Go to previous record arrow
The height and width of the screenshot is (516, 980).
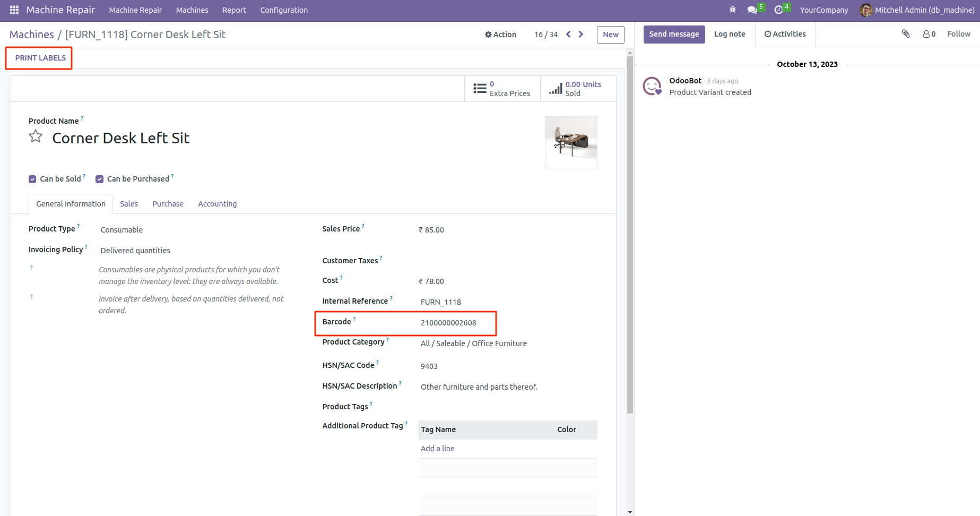(x=568, y=35)
